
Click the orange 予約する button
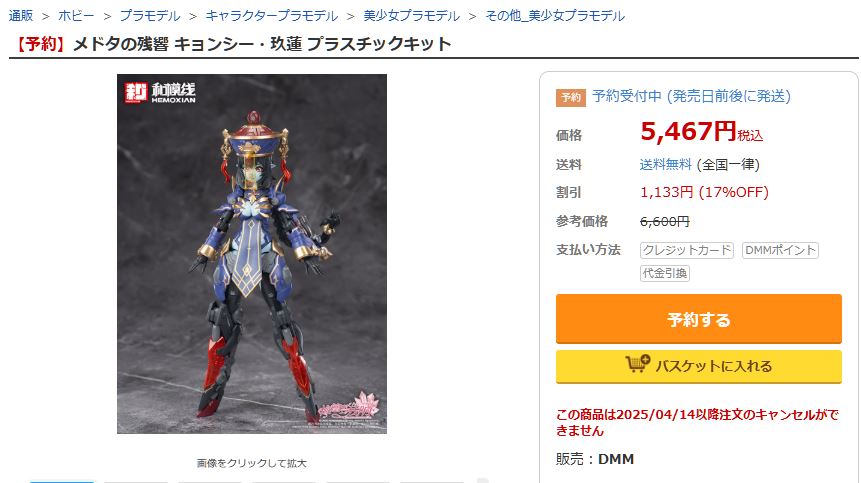tap(698, 319)
